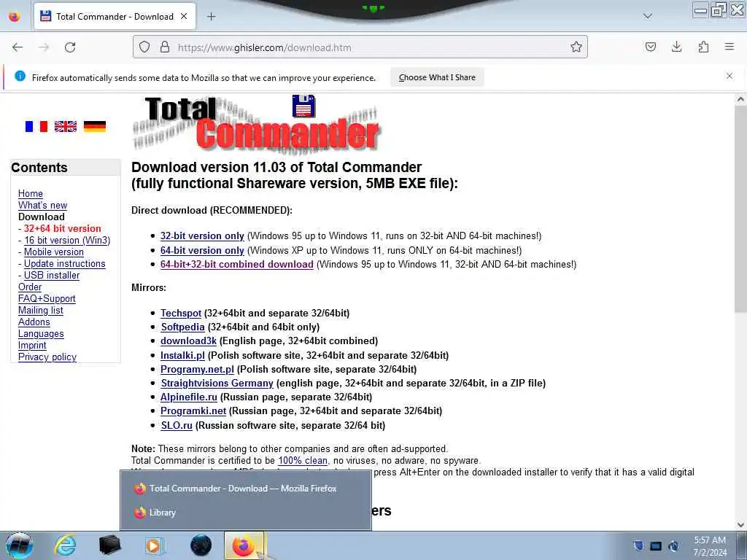Open the Techspot mirror link
This screenshot has width=747, height=560.
[181, 313]
